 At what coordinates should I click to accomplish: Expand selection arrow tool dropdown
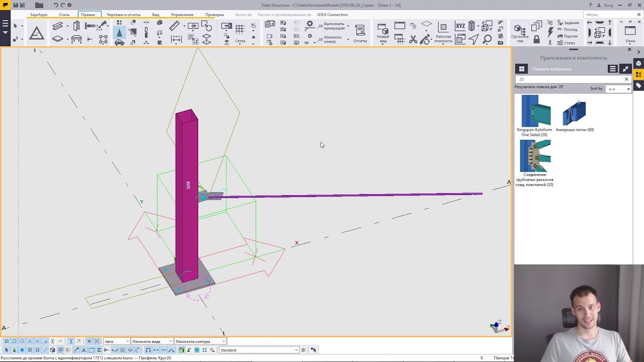click(x=22, y=26)
